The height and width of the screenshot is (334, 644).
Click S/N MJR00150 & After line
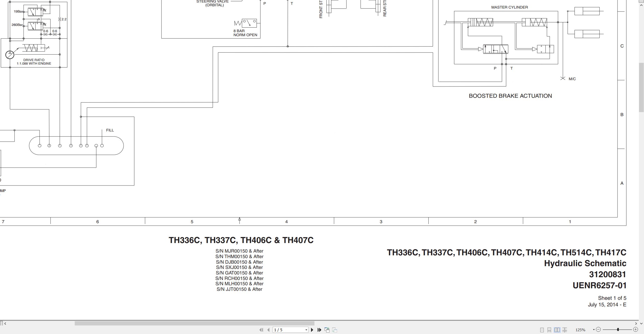(239, 251)
